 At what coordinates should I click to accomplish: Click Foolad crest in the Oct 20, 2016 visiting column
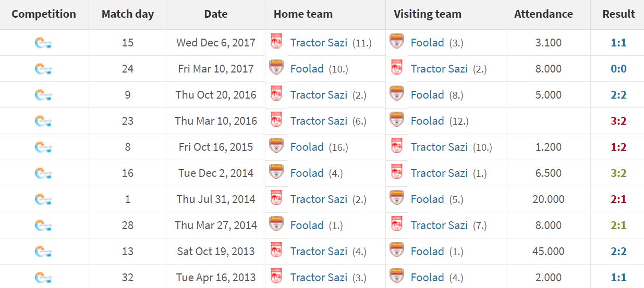397,94
